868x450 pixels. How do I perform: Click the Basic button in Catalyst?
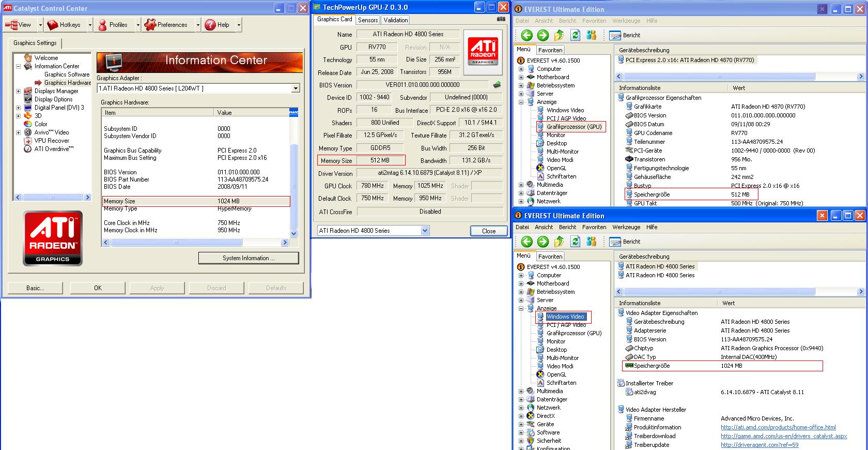[x=35, y=288]
